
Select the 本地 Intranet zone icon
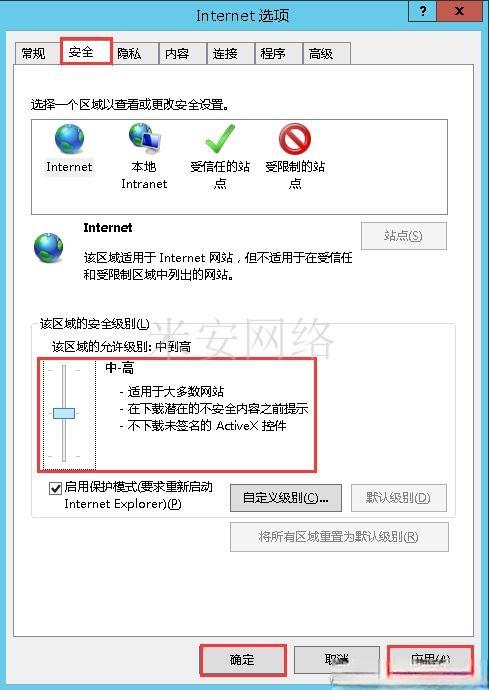145,138
